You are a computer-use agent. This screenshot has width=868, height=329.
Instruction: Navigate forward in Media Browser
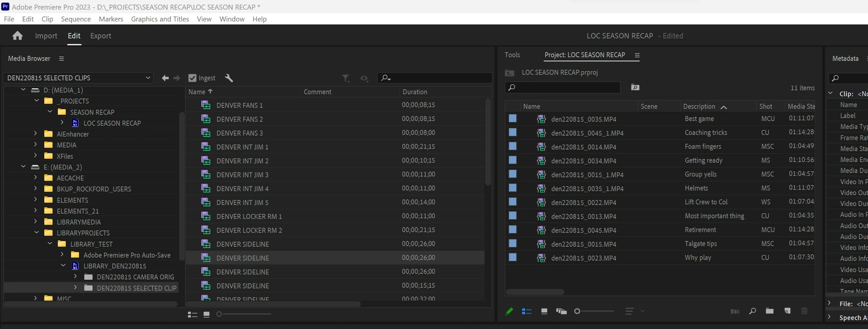coord(177,78)
